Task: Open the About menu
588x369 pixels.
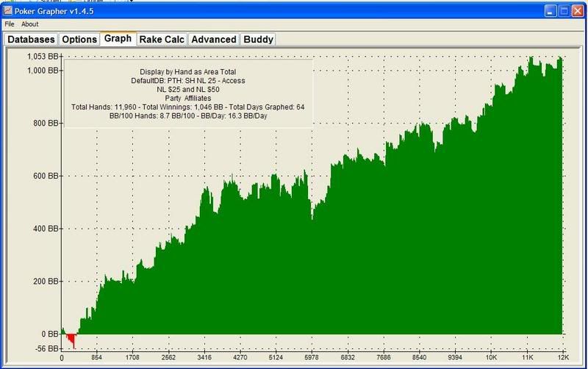Action: (x=29, y=24)
